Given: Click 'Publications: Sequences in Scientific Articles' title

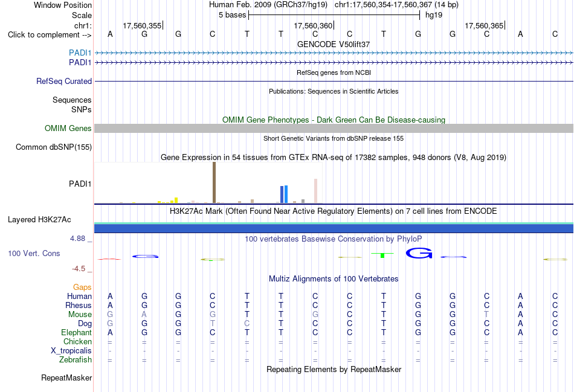Looking at the screenshot, I should point(334,91).
